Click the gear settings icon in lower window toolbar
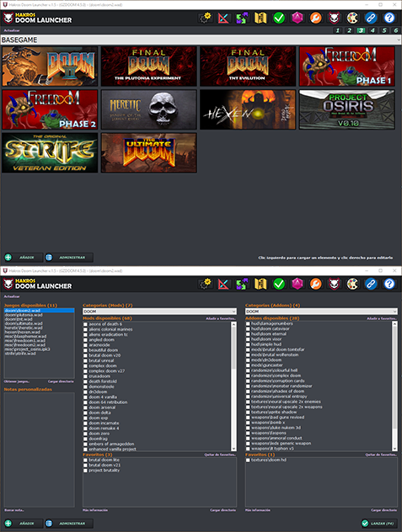Viewport: 402px width, 532px height. point(206,284)
